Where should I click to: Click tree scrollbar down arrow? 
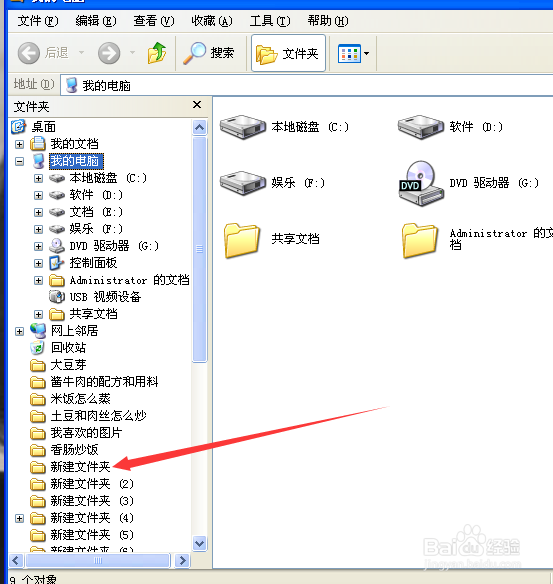coord(200,543)
